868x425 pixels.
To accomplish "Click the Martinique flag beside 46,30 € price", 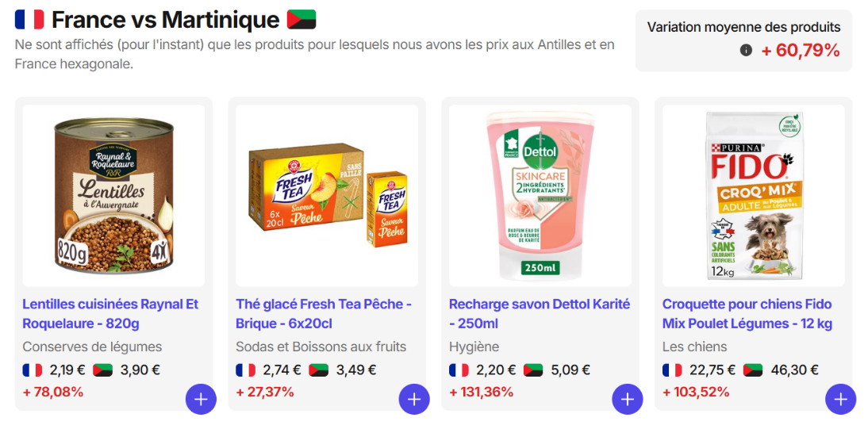I will [x=752, y=369].
